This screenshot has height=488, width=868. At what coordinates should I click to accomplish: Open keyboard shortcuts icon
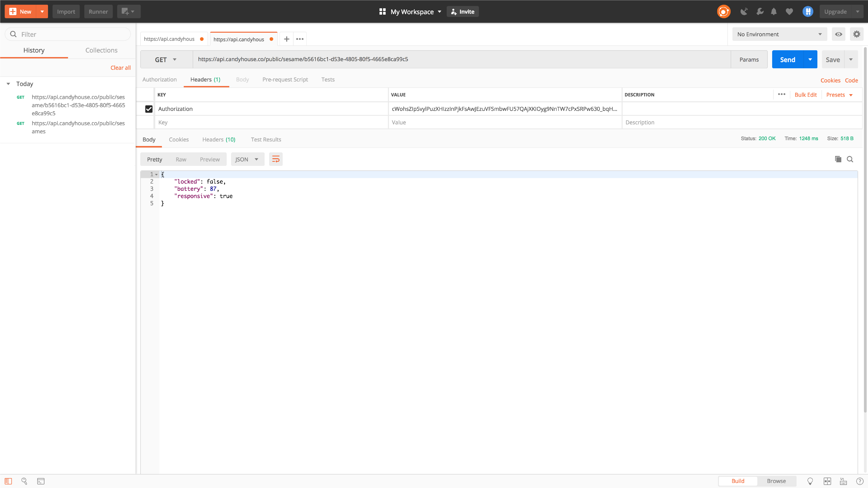pyautogui.click(x=843, y=481)
